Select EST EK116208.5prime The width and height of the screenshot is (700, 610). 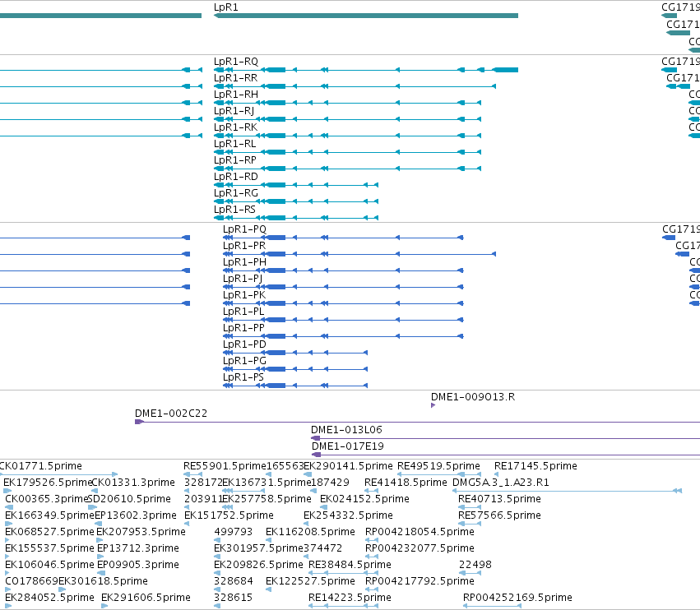(310, 532)
